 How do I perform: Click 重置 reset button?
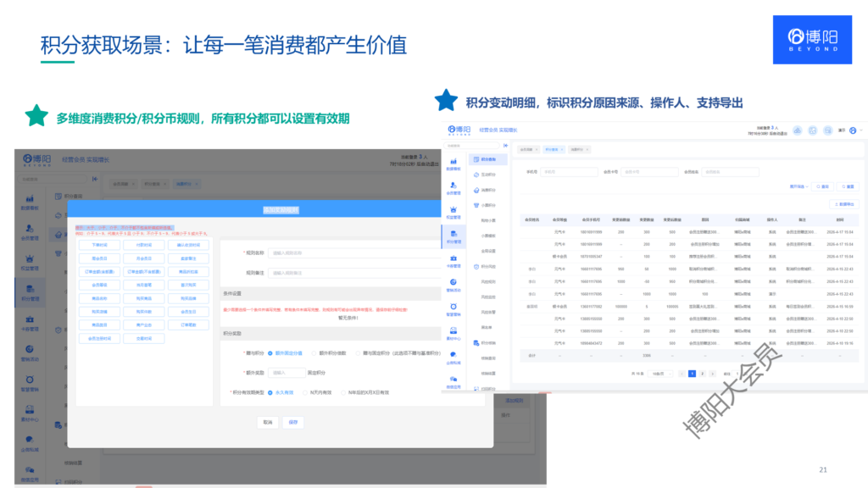848,186
